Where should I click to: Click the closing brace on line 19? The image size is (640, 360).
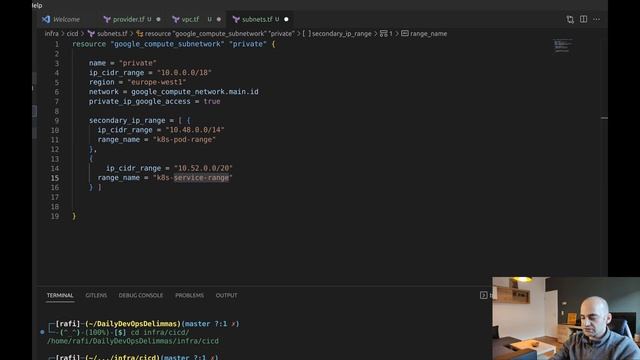coord(74,216)
